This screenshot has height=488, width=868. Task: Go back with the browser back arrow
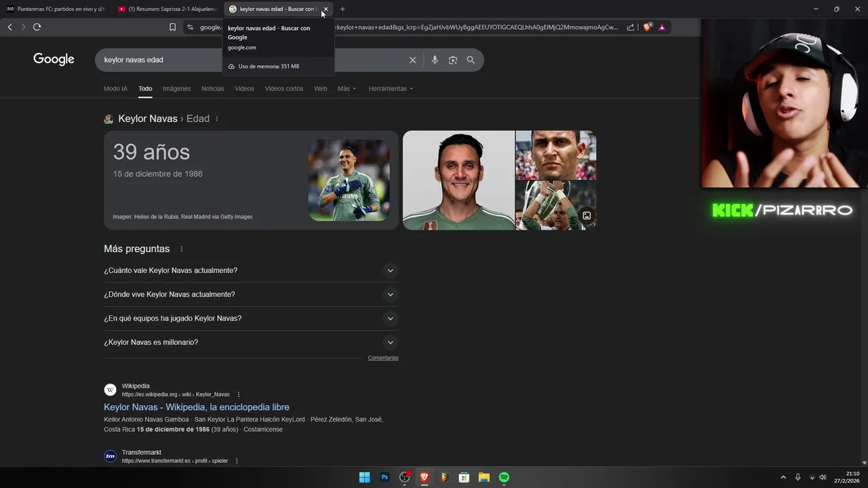9,27
